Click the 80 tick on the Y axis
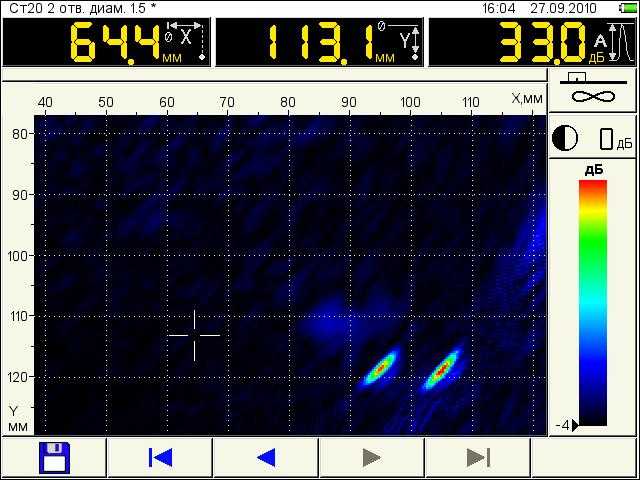The width and height of the screenshot is (640, 480). [x=20, y=134]
